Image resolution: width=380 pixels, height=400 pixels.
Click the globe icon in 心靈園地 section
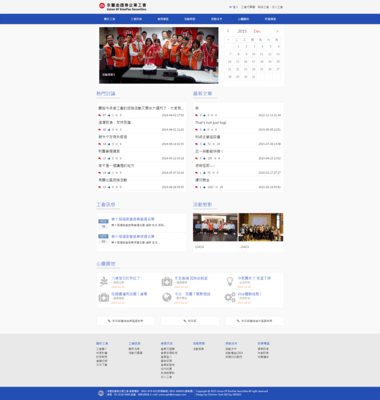167,297
